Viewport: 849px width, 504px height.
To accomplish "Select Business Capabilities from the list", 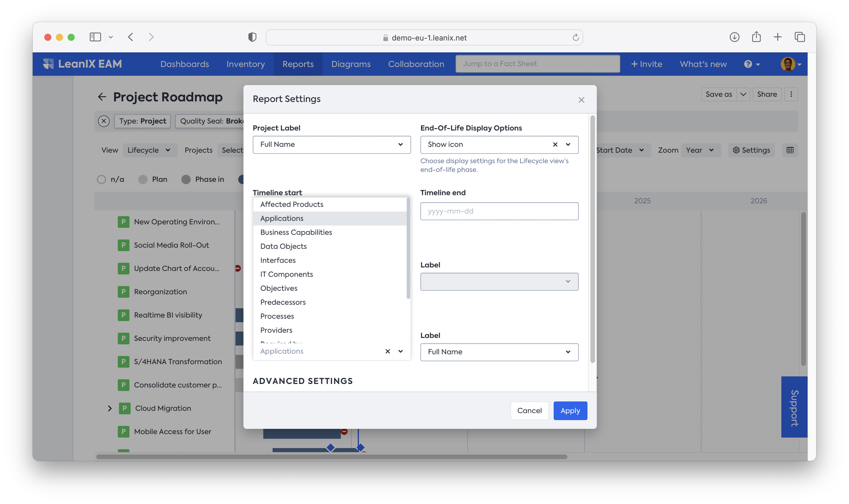I will click(296, 232).
